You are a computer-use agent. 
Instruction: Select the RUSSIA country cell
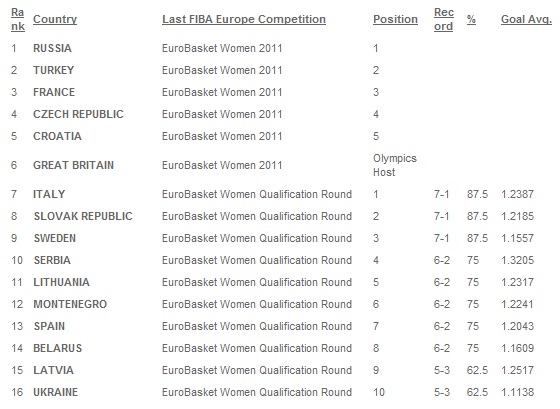point(52,48)
